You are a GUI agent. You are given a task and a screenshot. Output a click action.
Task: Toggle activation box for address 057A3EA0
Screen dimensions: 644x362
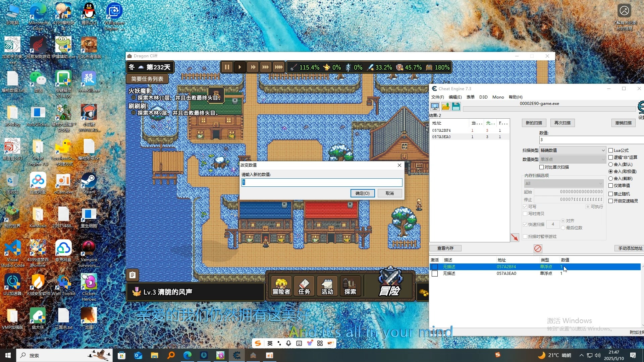point(435,274)
